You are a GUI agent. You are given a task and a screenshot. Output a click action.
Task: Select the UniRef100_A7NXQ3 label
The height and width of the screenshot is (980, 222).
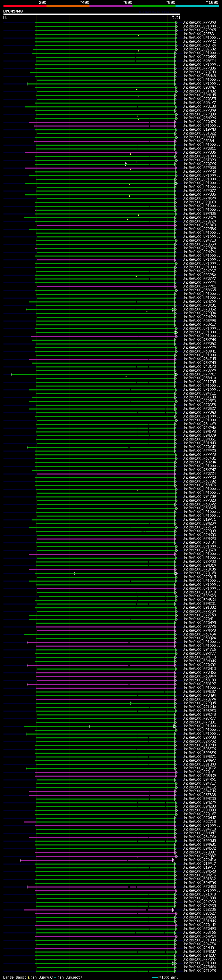pyautogui.click(x=199, y=535)
